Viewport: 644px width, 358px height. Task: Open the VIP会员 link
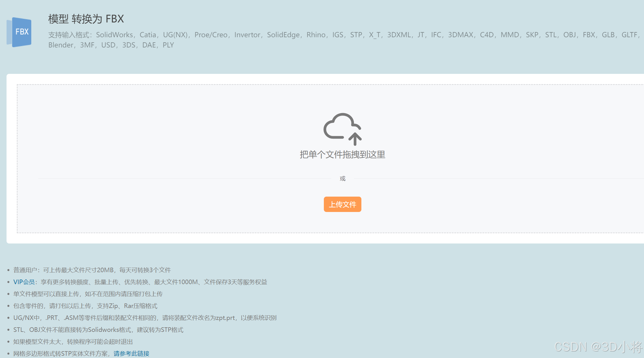click(x=24, y=282)
